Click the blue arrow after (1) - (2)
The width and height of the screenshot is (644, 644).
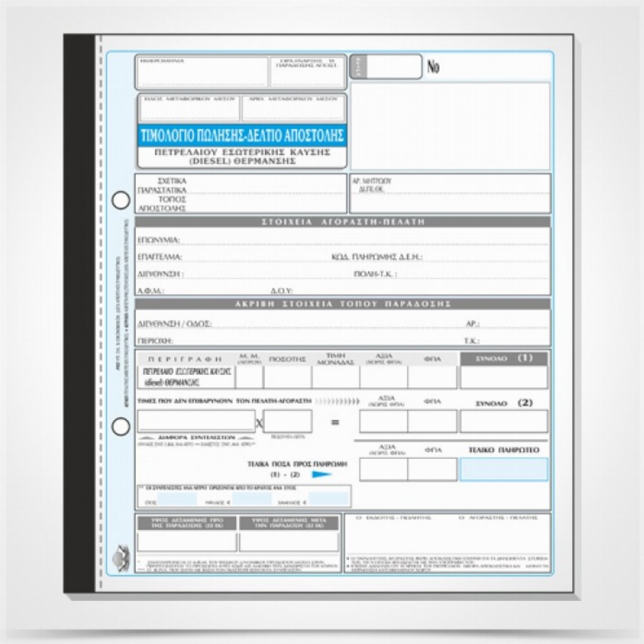click(321, 474)
